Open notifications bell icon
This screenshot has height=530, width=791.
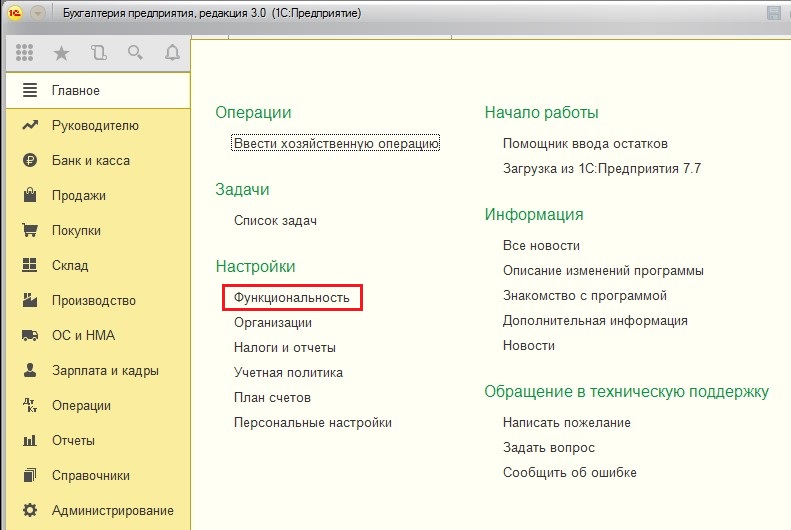click(173, 52)
